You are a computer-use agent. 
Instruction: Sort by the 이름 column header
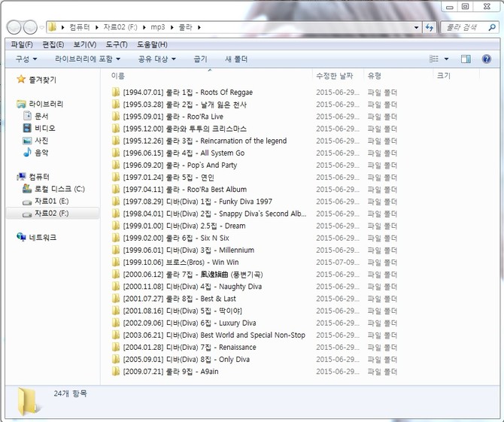tap(117, 75)
